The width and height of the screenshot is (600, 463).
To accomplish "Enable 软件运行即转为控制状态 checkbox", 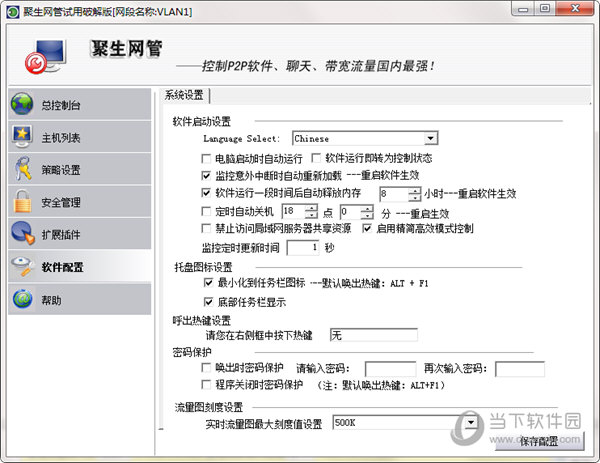I will (x=316, y=158).
